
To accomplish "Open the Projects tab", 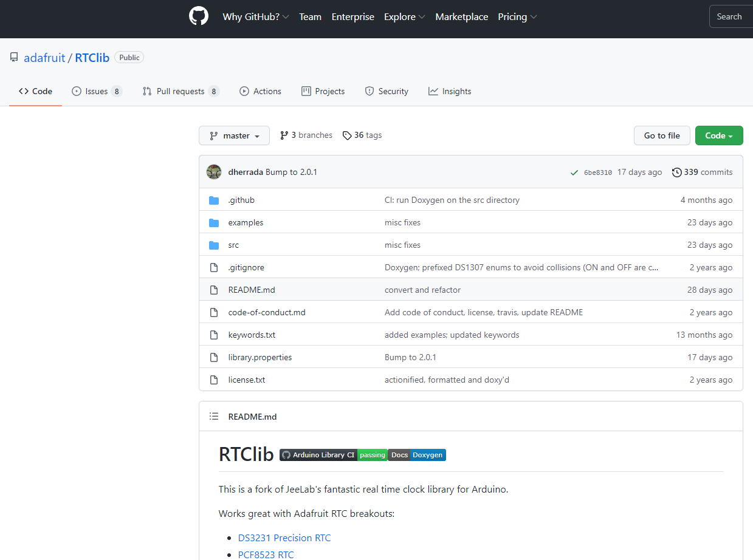I will [323, 92].
